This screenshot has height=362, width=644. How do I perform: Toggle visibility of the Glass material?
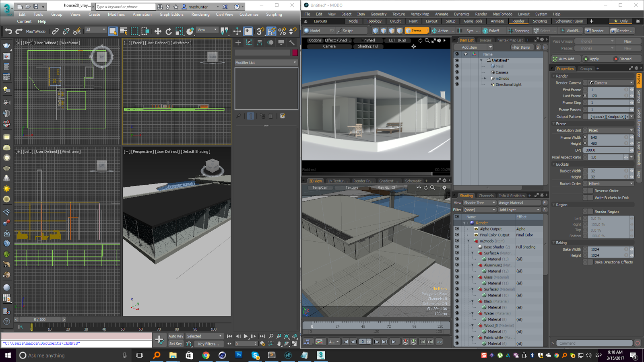[457, 277]
